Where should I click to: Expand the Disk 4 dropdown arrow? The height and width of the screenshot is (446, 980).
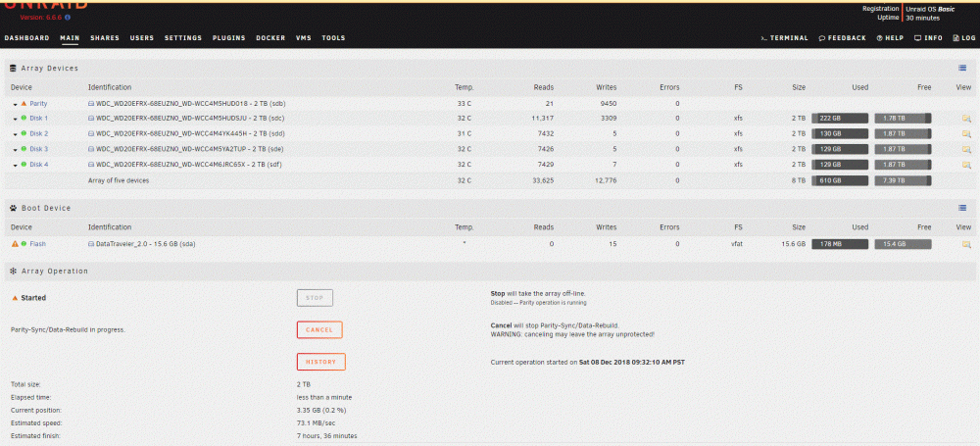pyautogui.click(x=15, y=165)
